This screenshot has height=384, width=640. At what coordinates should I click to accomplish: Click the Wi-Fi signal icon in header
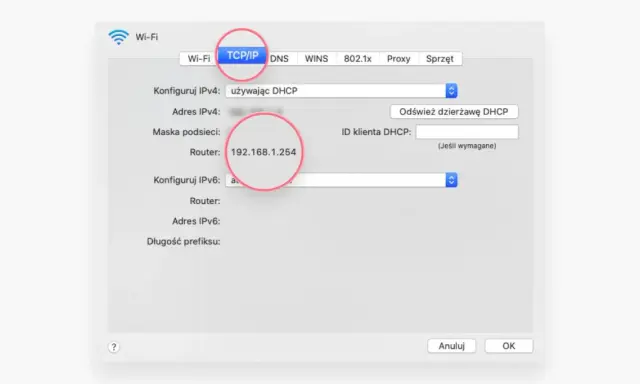coord(119,37)
